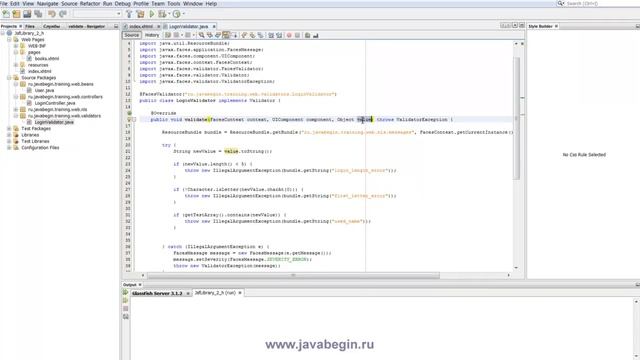Viewport: 640px width, 360px height.
Task: Click the editor horizontal scrollbar thumb
Action: 293,276
